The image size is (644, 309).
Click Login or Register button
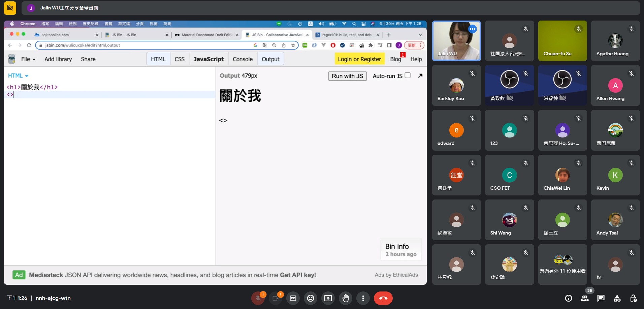(x=359, y=59)
